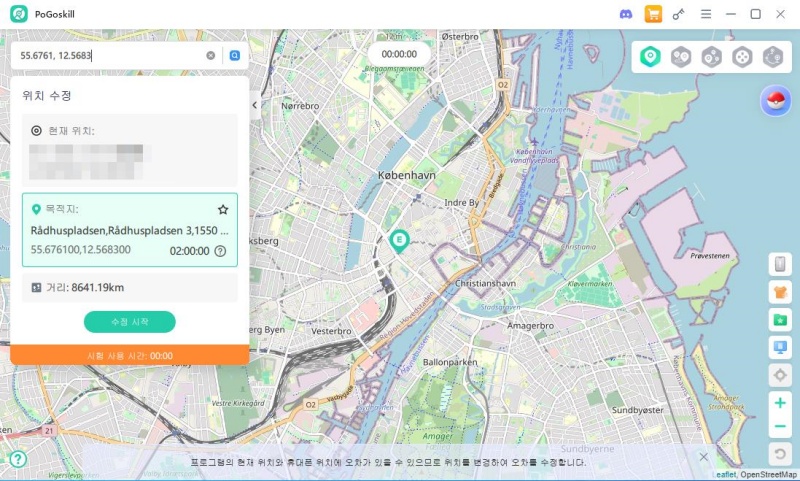
Task: Open the Pokéball floating button
Action: pyautogui.click(x=775, y=100)
